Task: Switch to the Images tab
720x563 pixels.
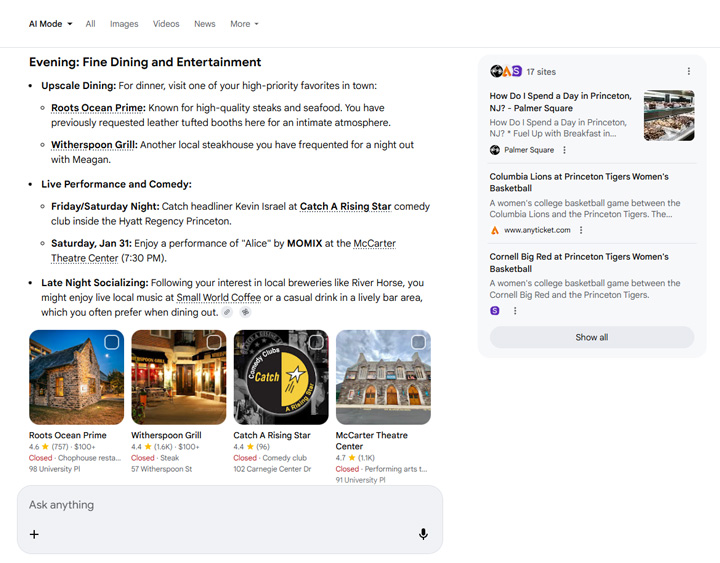Action: click(x=124, y=24)
